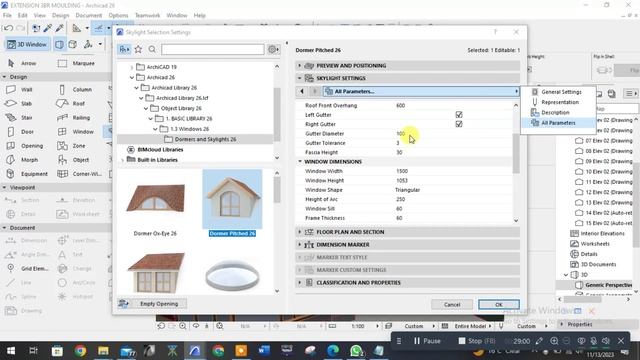The image size is (640, 360).
Task: Open the Options menu
Action: [118, 15]
